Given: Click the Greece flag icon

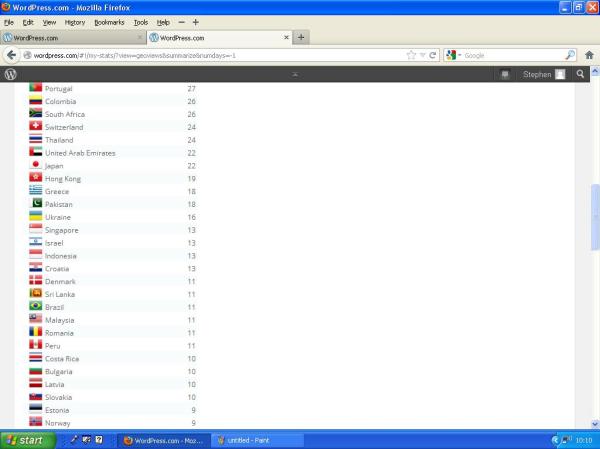Looking at the screenshot, I should (x=36, y=191).
